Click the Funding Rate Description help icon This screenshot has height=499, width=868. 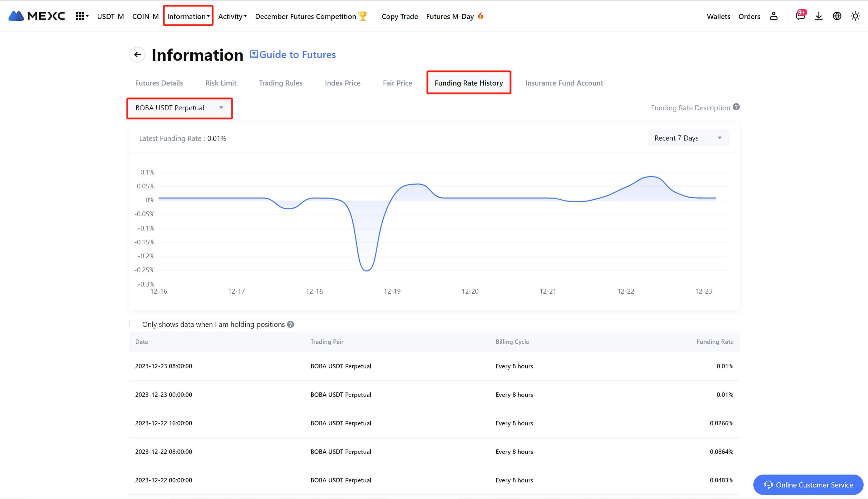(736, 107)
